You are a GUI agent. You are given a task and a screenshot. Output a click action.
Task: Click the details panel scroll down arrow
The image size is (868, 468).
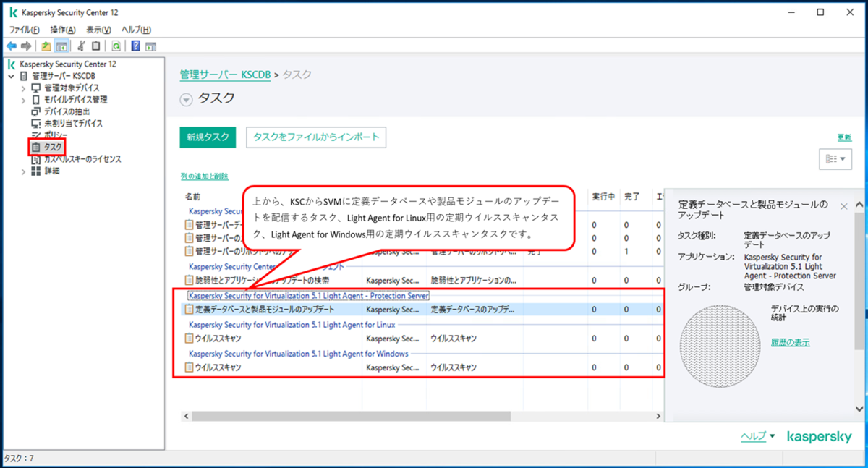click(x=859, y=408)
